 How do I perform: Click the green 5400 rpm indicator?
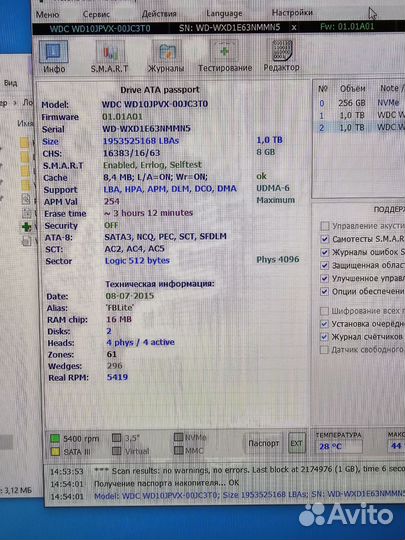tap(55, 438)
